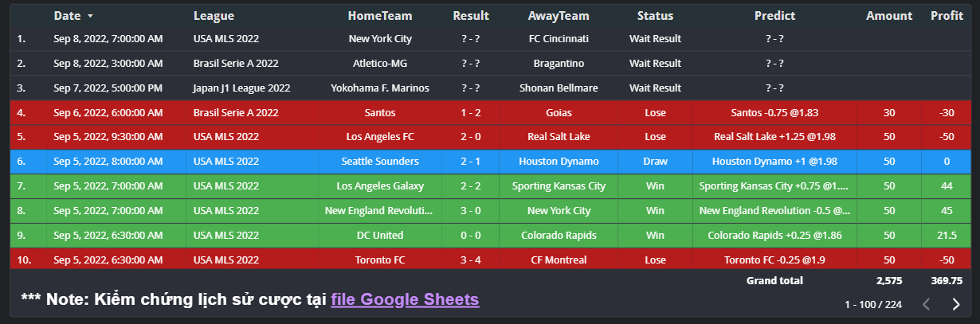Sort by the Result column header
This screenshot has width=980, height=324.
pyautogui.click(x=471, y=16)
